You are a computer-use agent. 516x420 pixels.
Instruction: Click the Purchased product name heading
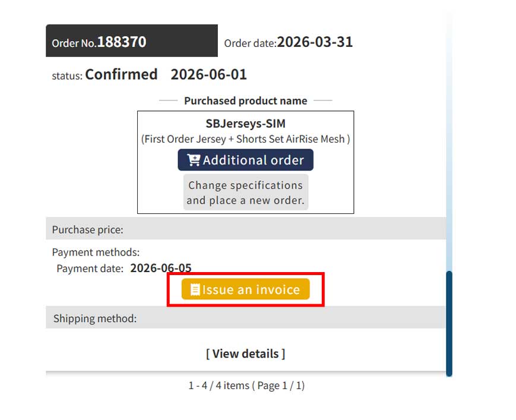(x=245, y=101)
